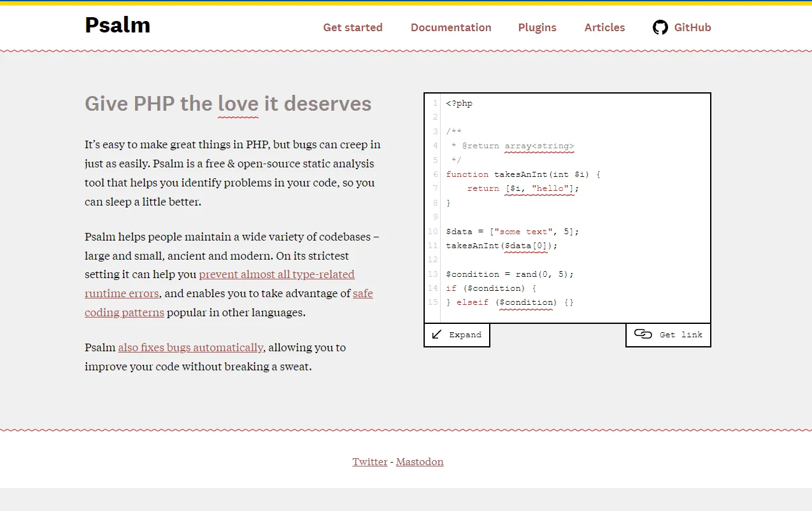Click the GitHub logo icon in the navigation

(x=660, y=27)
